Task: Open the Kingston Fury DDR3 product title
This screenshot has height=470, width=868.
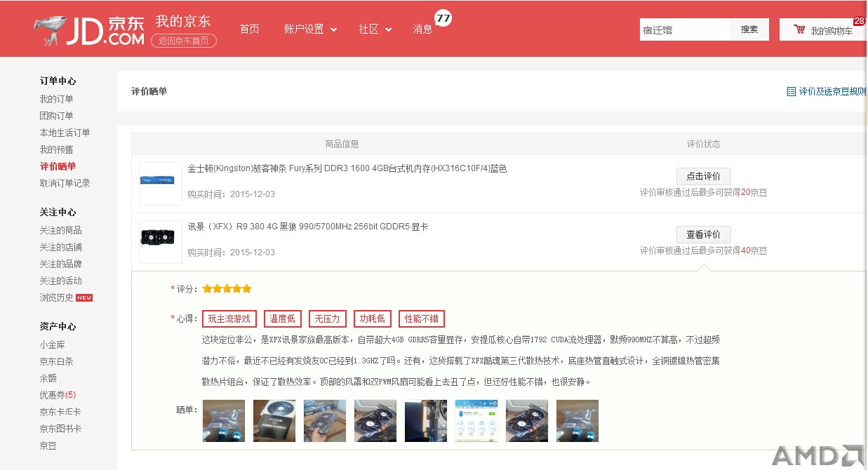Action: point(347,168)
